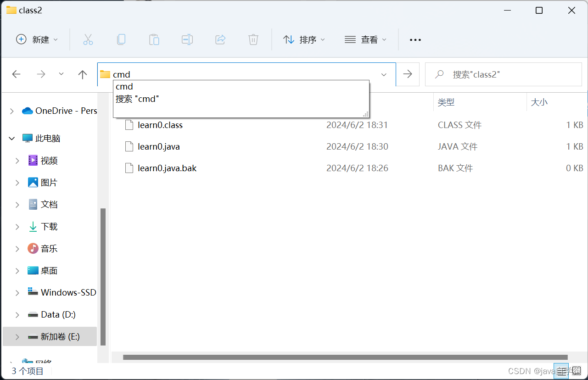
Task: Click the 此电脑 label
Action: coord(48,138)
